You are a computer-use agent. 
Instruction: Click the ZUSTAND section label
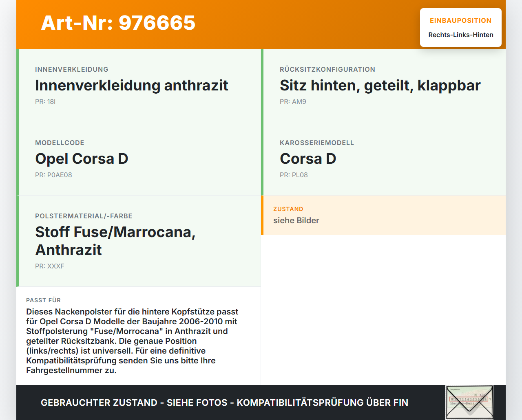point(288,209)
